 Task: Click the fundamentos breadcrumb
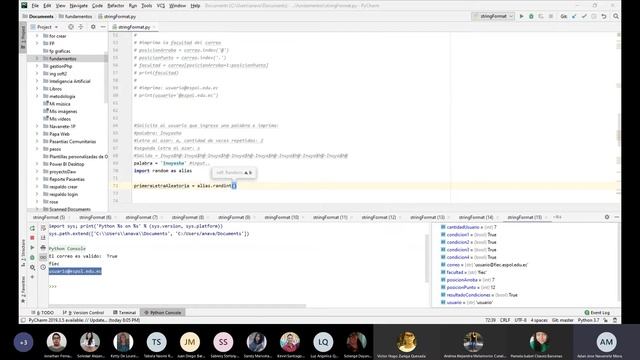(75, 16)
